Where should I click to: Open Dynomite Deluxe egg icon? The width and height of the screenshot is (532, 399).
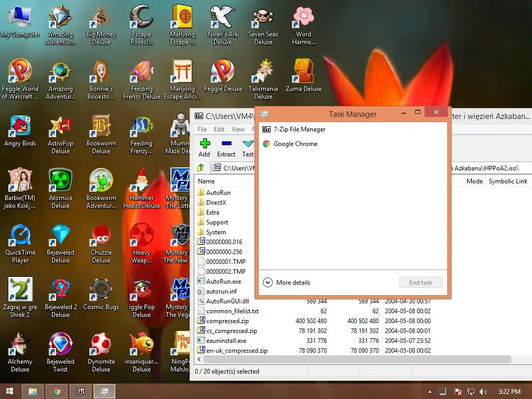pyautogui.click(x=101, y=353)
